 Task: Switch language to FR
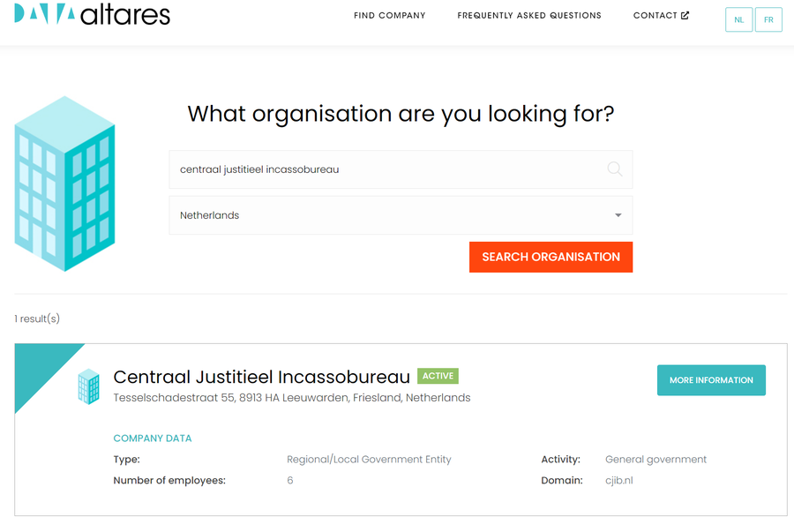[768, 19]
